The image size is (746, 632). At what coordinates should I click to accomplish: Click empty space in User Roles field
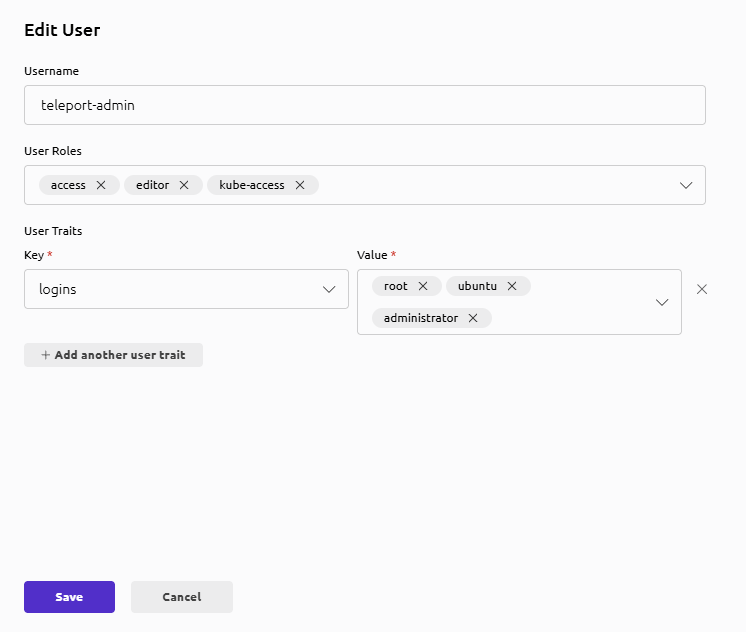[x=490, y=185]
